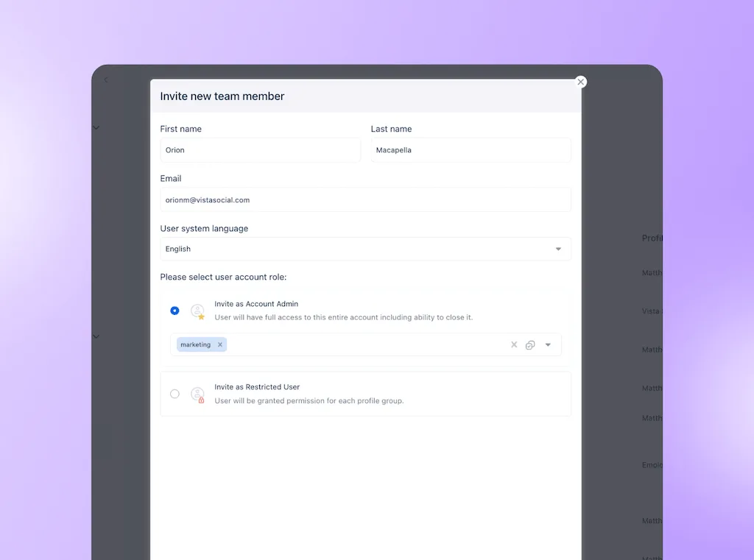Click the Last name field containing Macapella
The height and width of the screenshot is (560, 754).
[x=471, y=150]
